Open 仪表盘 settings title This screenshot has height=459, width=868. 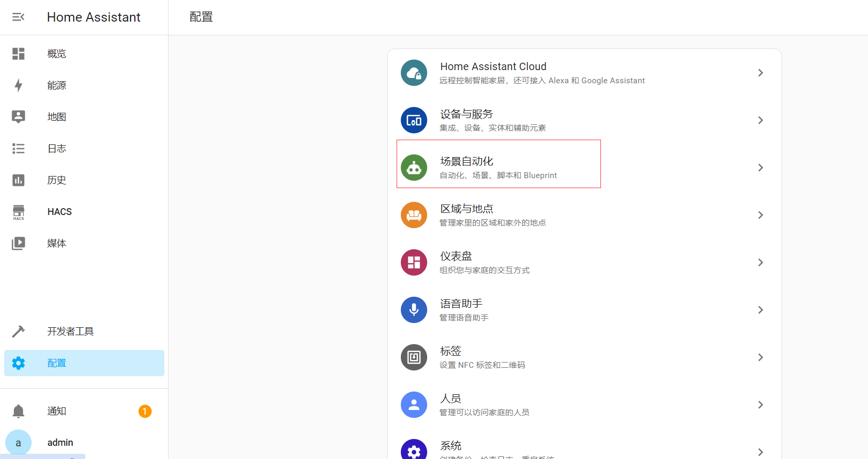click(456, 256)
